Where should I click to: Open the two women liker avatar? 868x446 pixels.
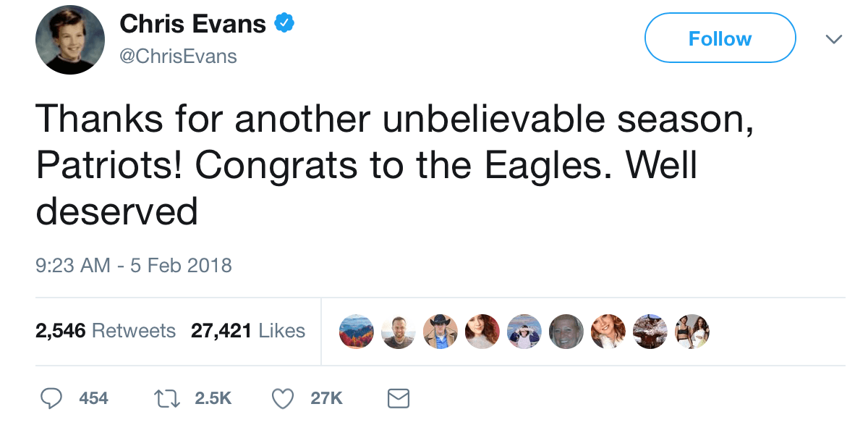692,332
